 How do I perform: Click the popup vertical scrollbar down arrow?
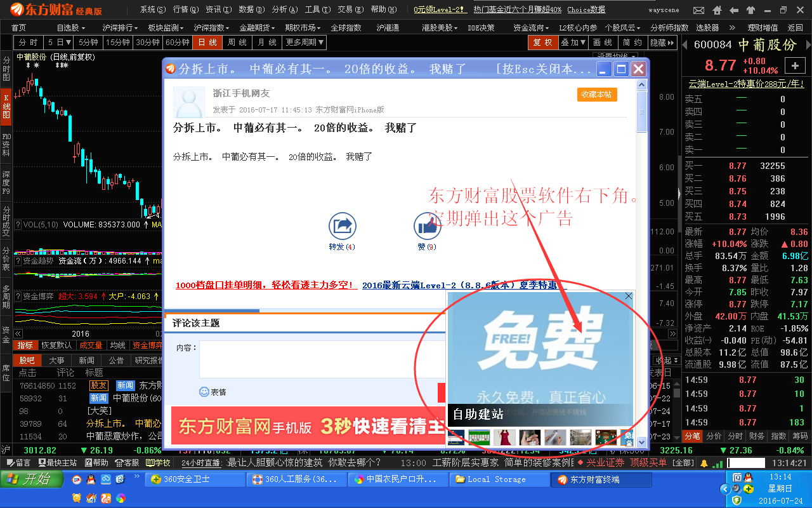click(641, 441)
